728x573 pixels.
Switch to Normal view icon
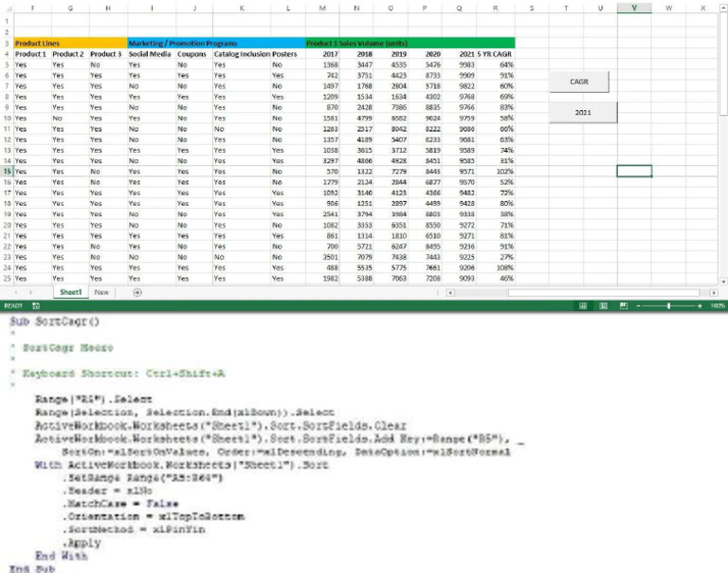pyautogui.click(x=585, y=306)
